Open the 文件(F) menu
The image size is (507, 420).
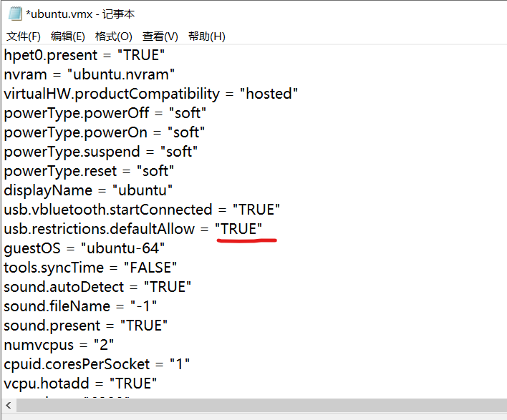(24, 36)
